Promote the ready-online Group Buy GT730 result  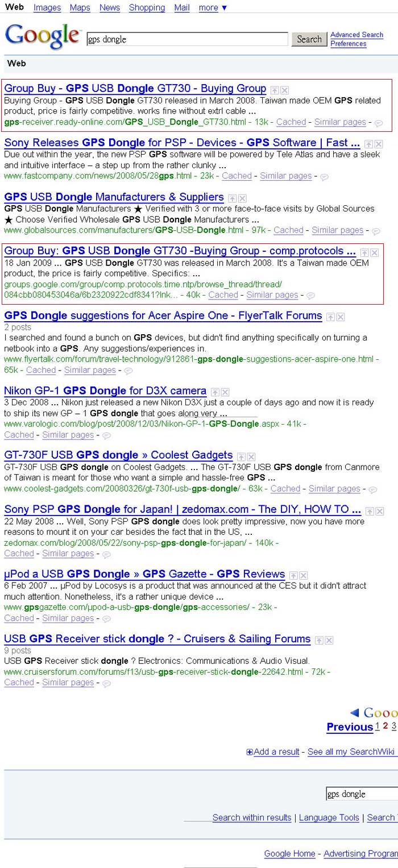275,90
